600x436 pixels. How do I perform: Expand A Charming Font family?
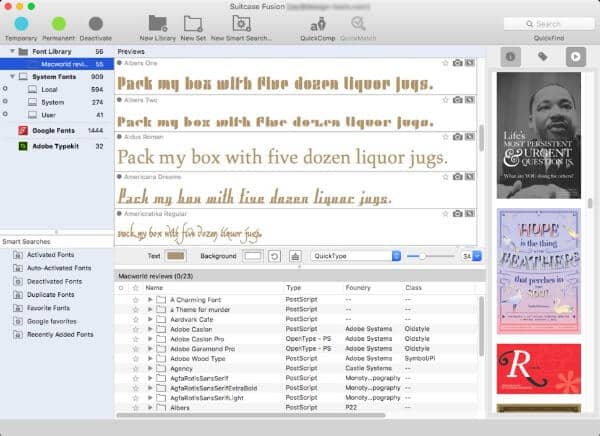(x=150, y=300)
